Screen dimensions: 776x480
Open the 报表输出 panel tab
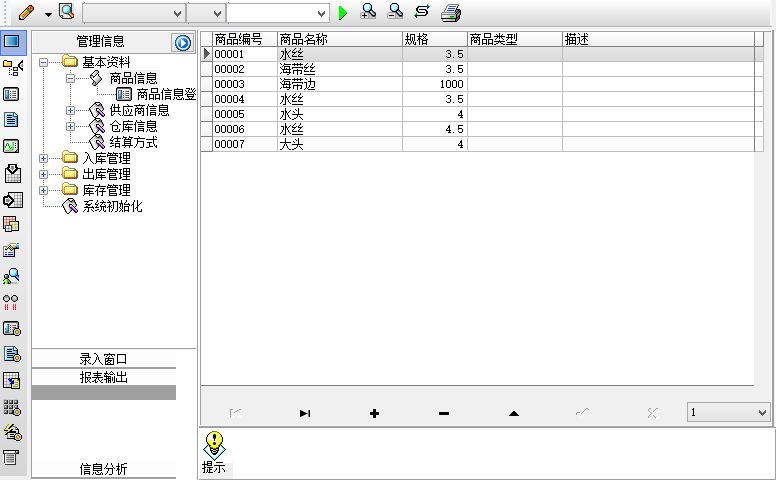(x=103, y=377)
